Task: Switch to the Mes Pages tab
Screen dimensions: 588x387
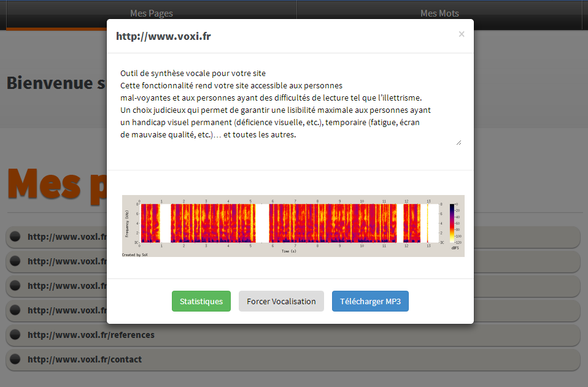Action: click(x=152, y=13)
